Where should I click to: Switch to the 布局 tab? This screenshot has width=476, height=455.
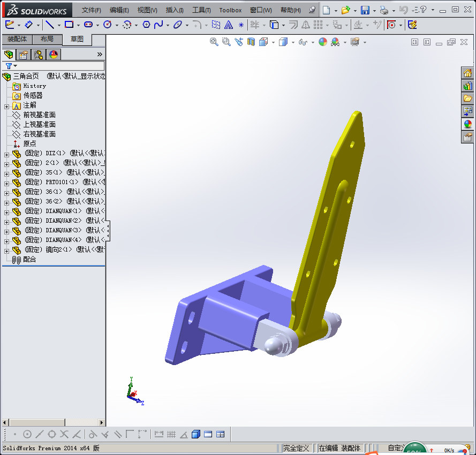click(47, 39)
